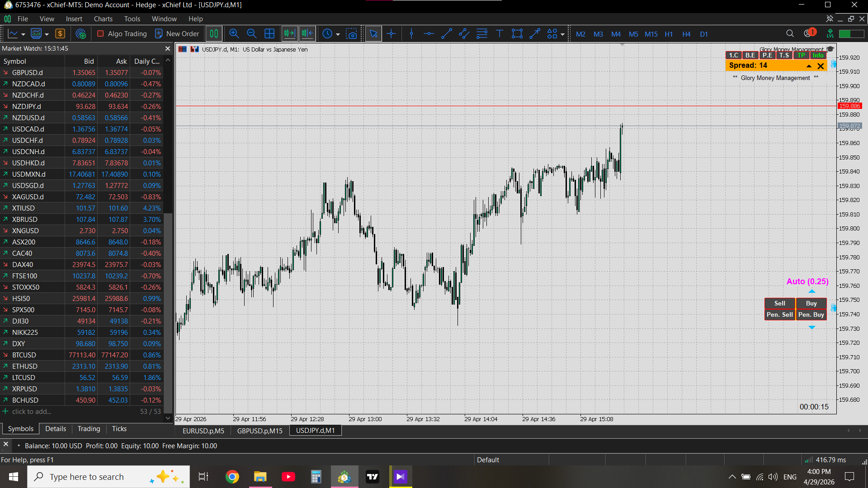
Task: Open TradingView from the taskbar
Action: tap(373, 477)
